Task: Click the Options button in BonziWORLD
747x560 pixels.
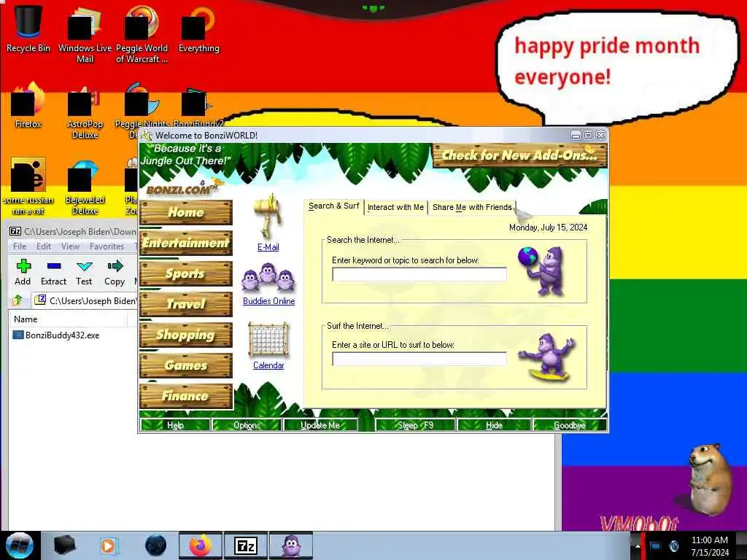Action: coord(247,425)
